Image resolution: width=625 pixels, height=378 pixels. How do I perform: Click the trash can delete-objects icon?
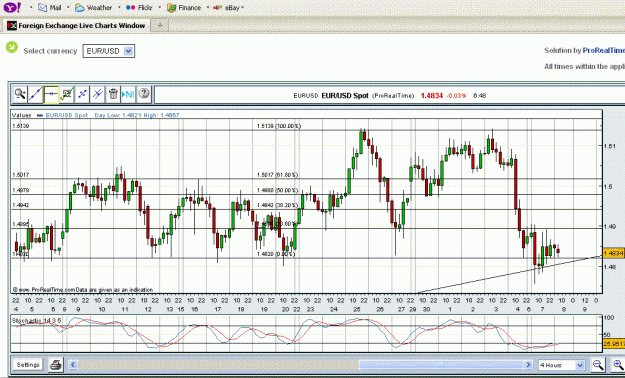(x=113, y=94)
